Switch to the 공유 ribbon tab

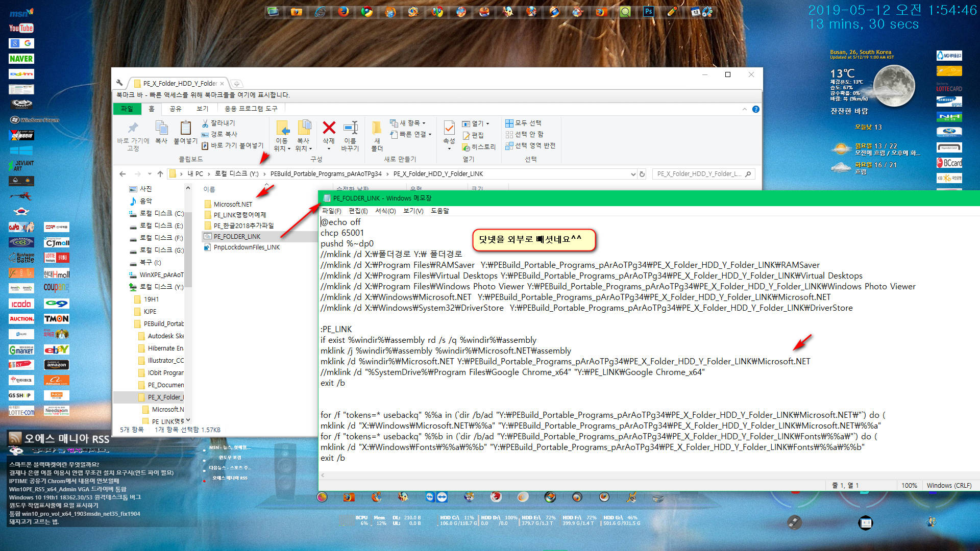(x=175, y=109)
